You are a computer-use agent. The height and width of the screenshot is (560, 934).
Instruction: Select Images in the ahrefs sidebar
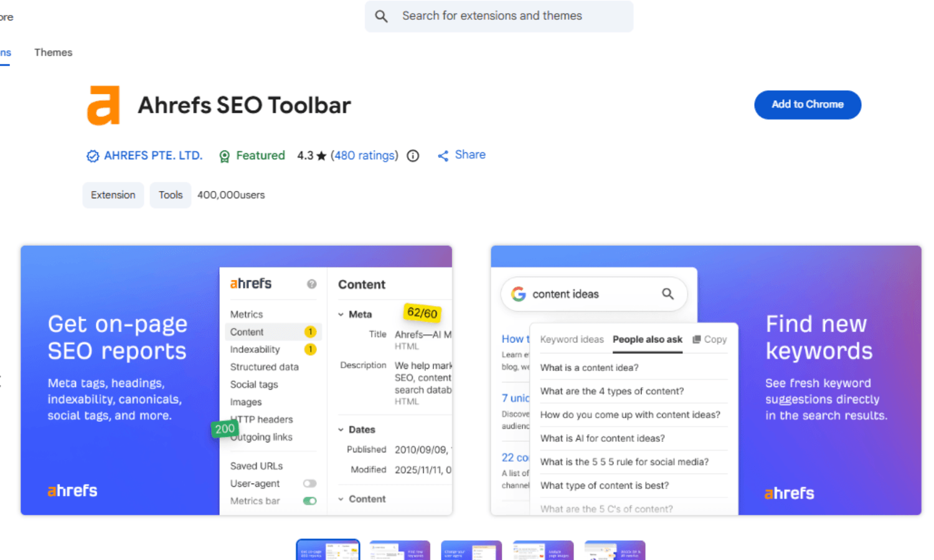[x=246, y=402]
